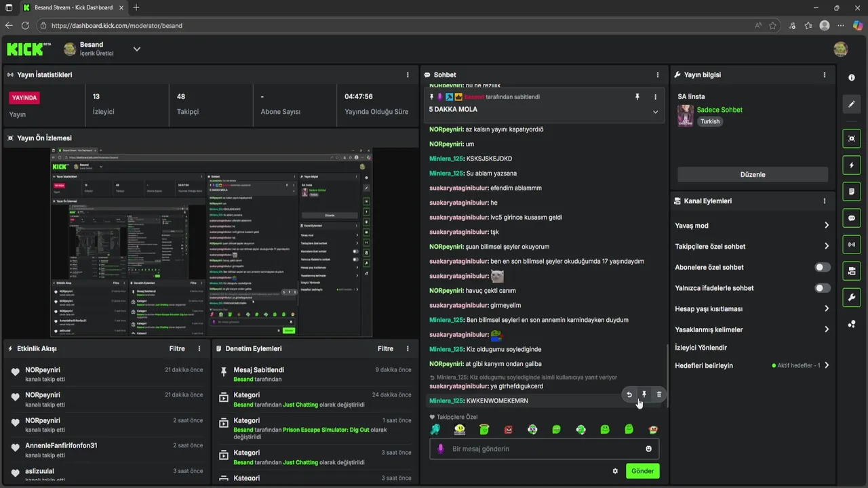The width and height of the screenshot is (868, 488).
Task: Insert the angry red emote
Action: coord(509,430)
